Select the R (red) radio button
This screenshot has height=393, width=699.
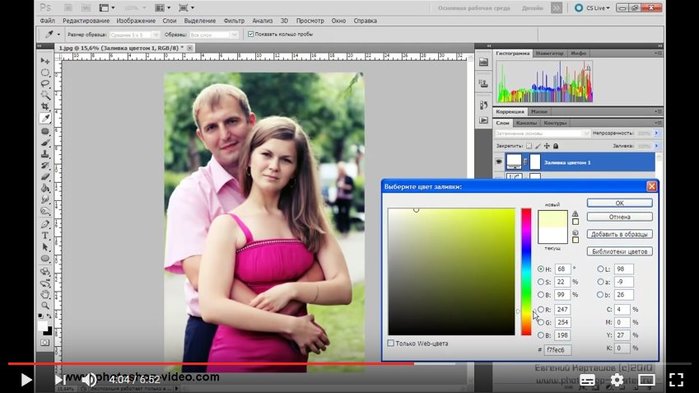pos(541,309)
